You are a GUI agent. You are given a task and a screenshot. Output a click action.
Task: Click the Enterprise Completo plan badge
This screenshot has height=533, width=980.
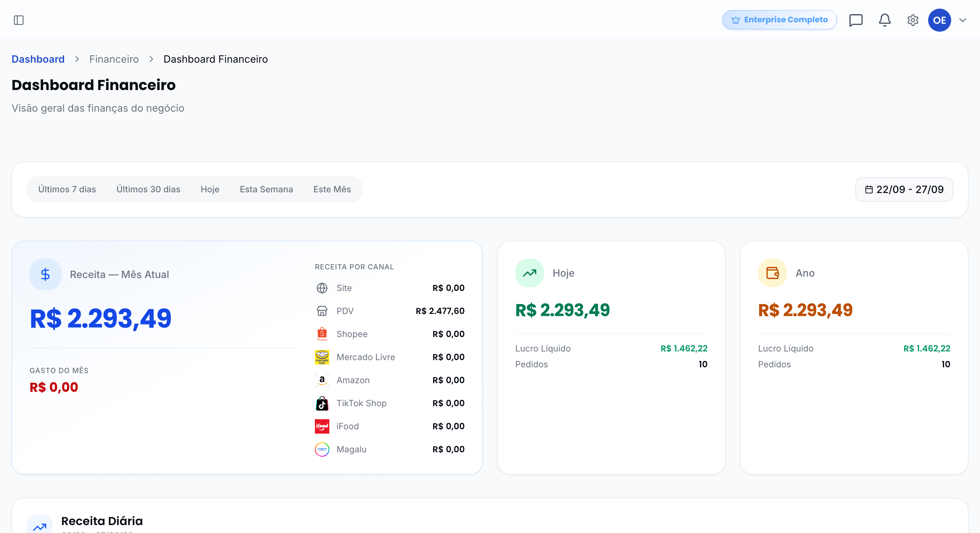click(x=779, y=20)
